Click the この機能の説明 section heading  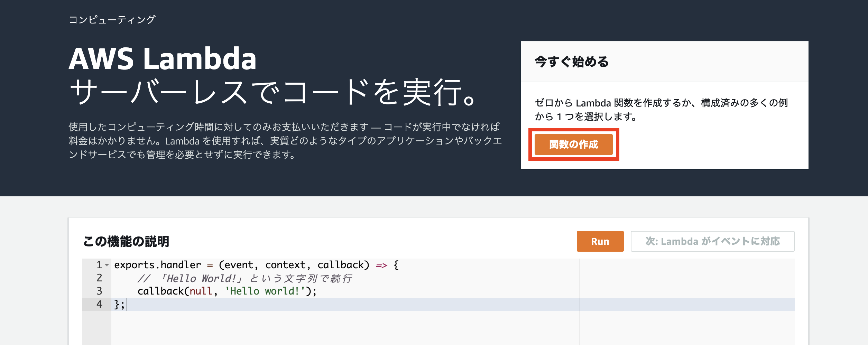[x=126, y=241]
